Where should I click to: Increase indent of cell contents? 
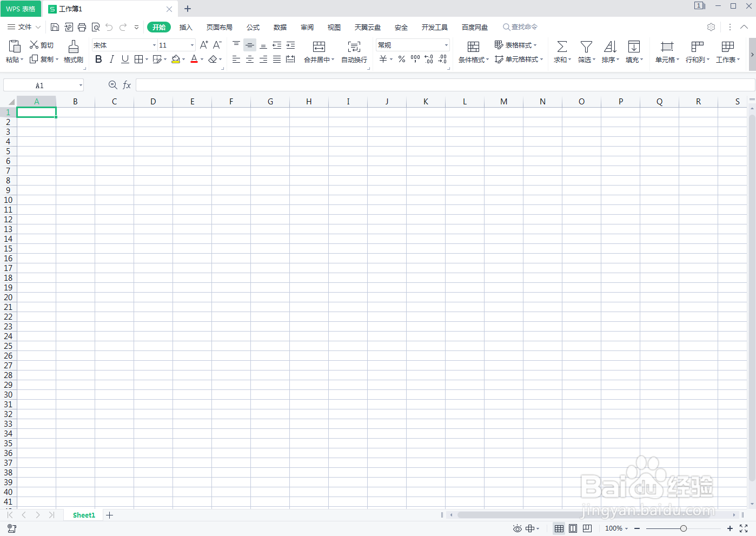(x=290, y=45)
